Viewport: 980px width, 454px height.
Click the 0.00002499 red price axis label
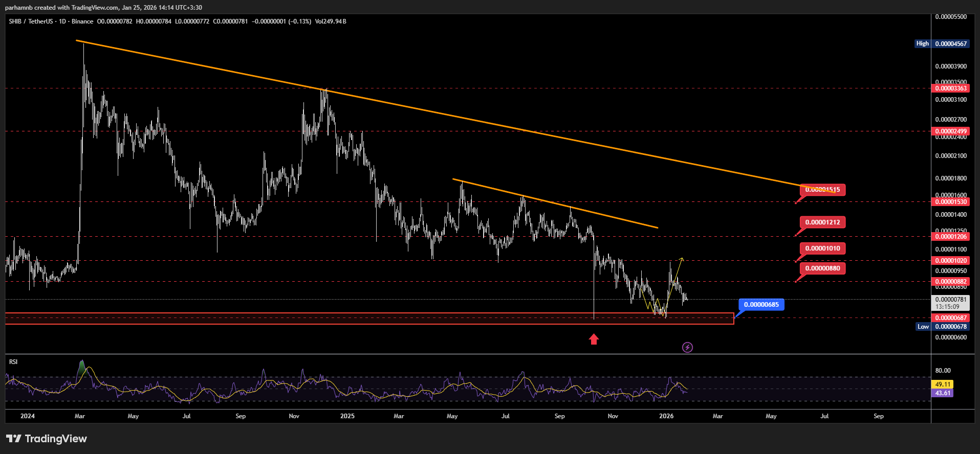click(950, 131)
